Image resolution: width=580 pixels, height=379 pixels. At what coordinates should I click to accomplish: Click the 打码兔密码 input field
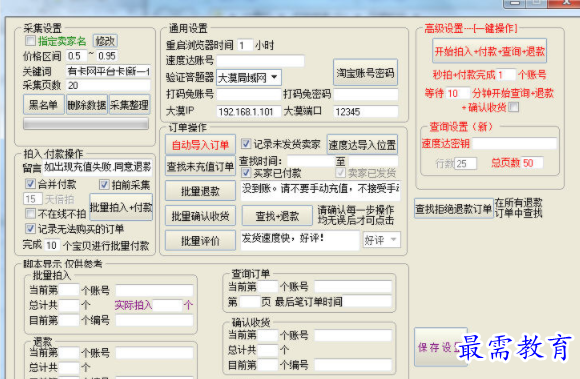(x=366, y=94)
